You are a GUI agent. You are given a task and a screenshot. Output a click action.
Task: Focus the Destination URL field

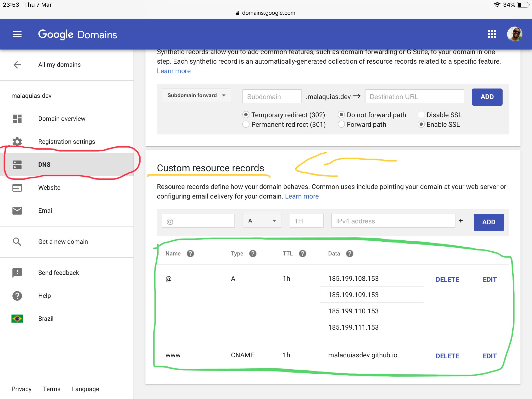[415, 96]
